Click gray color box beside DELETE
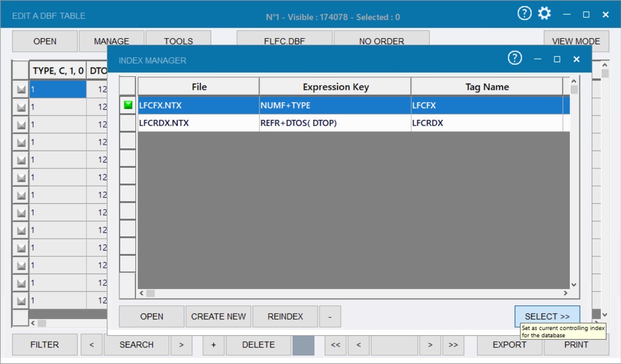Viewport: 621px width, 364px height. click(303, 345)
